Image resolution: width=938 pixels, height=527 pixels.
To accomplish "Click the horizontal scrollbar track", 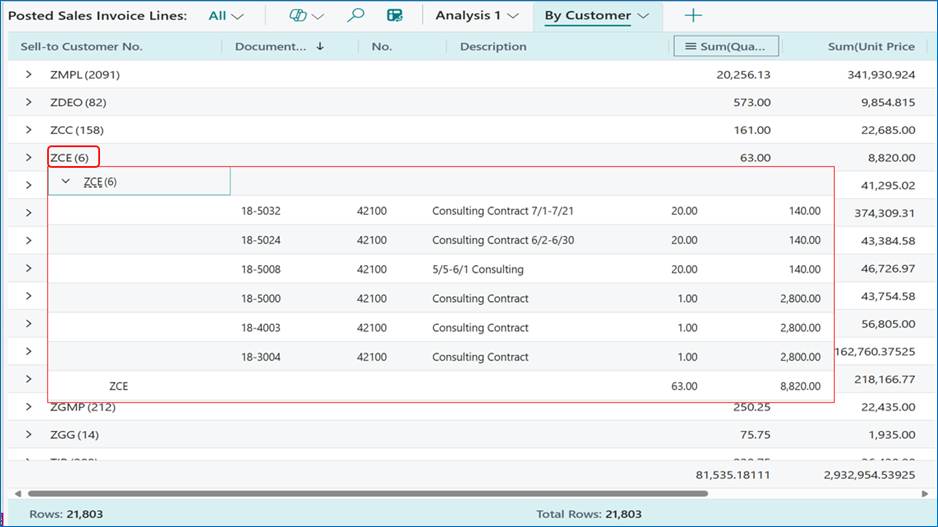I will click(x=810, y=493).
